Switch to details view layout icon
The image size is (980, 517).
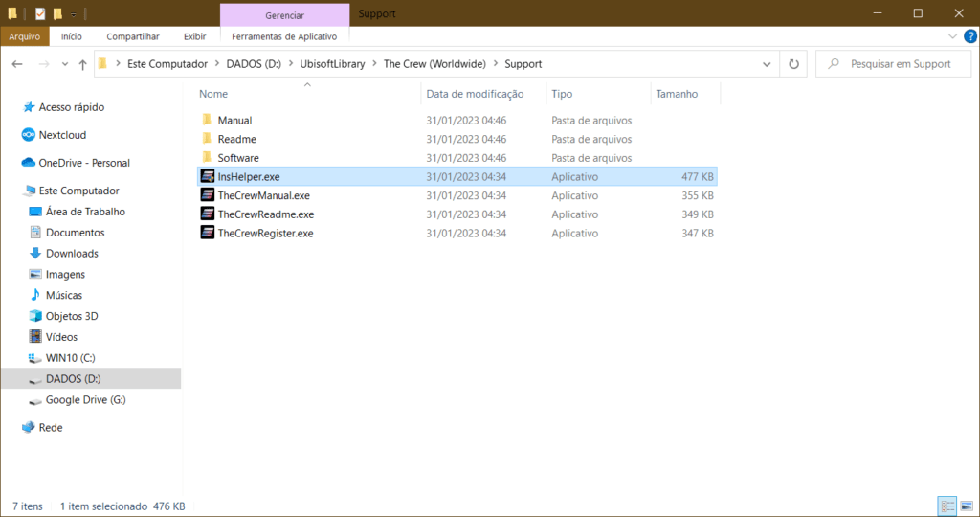click(x=948, y=506)
